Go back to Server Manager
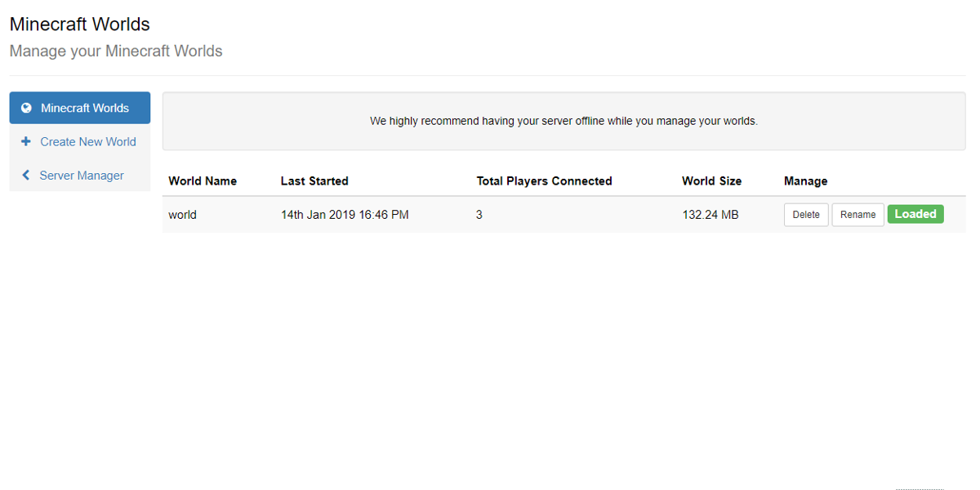980x490 pixels. coord(82,176)
